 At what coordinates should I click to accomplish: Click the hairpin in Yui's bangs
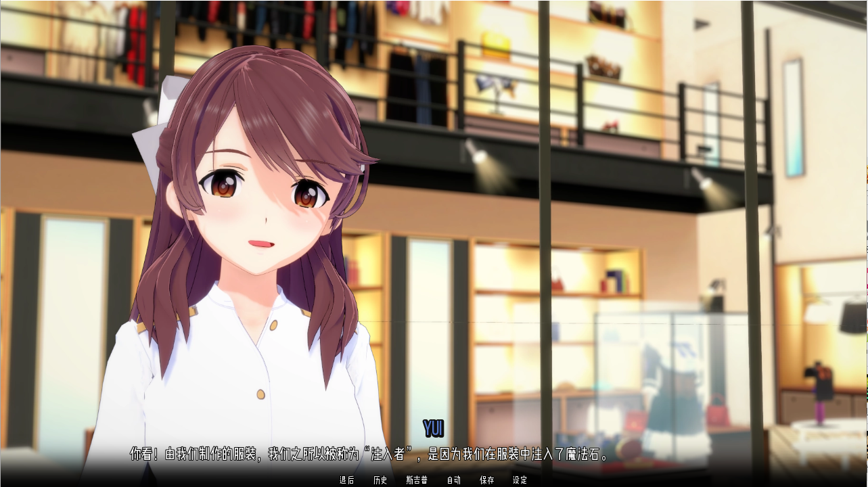pos(362,167)
